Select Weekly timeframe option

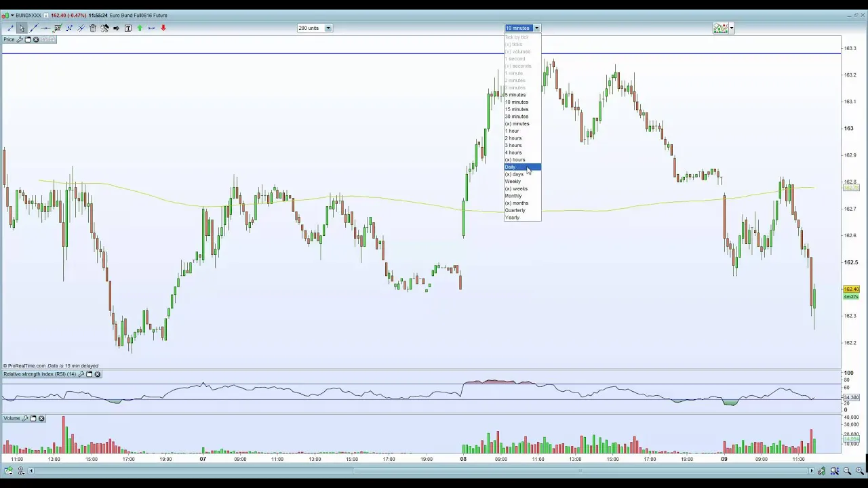[522, 182]
